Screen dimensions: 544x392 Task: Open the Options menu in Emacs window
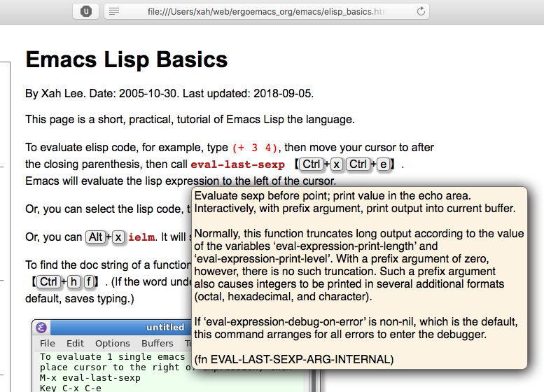point(113,343)
